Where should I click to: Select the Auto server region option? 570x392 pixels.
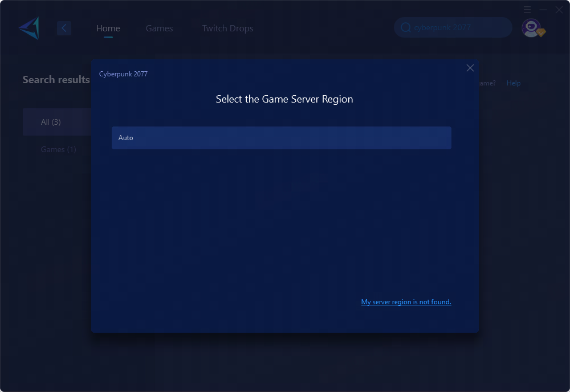(282, 138)
